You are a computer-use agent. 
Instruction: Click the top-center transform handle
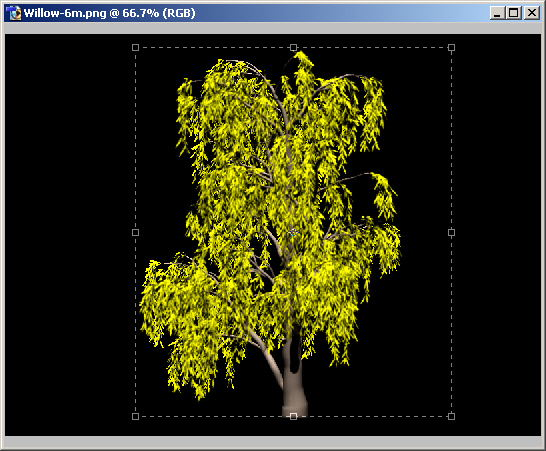[294, 47]
